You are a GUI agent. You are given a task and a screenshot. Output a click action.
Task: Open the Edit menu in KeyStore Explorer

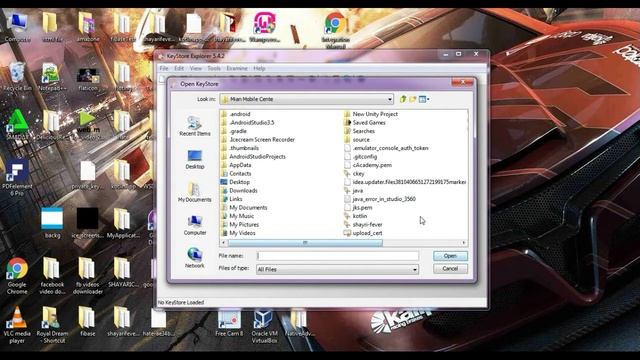[x=179, y=68]
